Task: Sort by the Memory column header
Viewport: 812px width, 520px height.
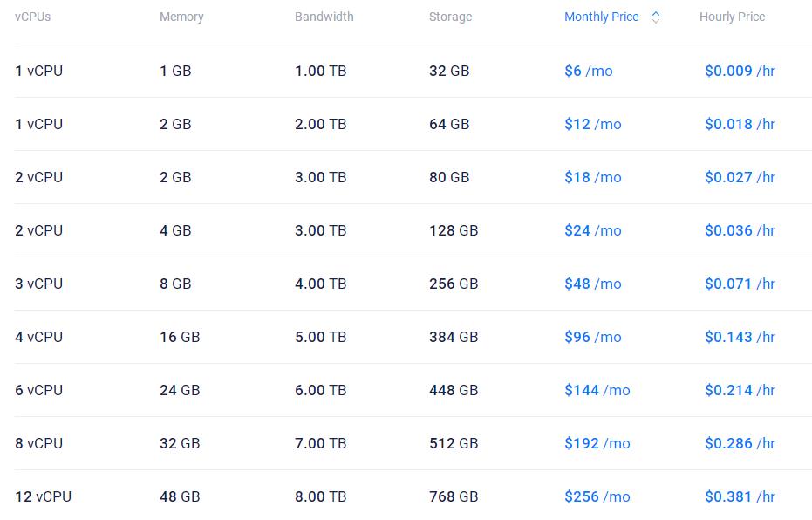Action: coord(181,17)
